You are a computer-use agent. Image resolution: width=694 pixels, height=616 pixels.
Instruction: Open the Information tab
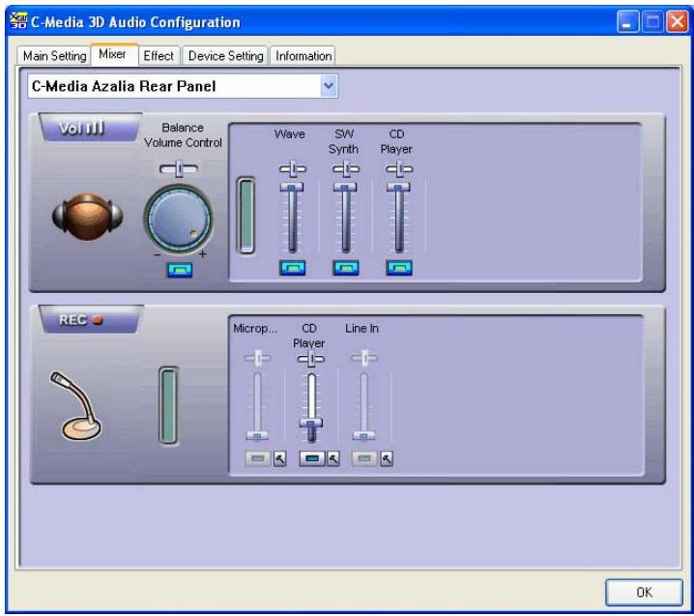[x=304, y=56]
